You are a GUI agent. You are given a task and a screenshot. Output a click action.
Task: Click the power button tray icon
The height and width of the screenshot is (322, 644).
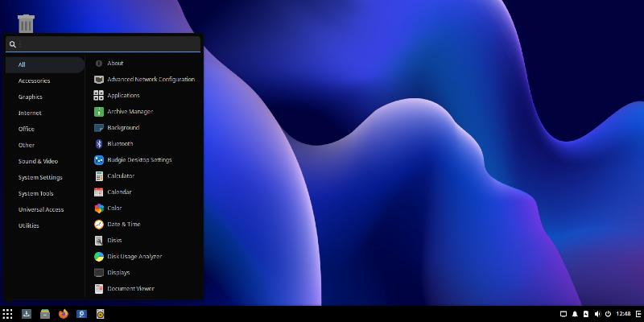pos(608,314)
